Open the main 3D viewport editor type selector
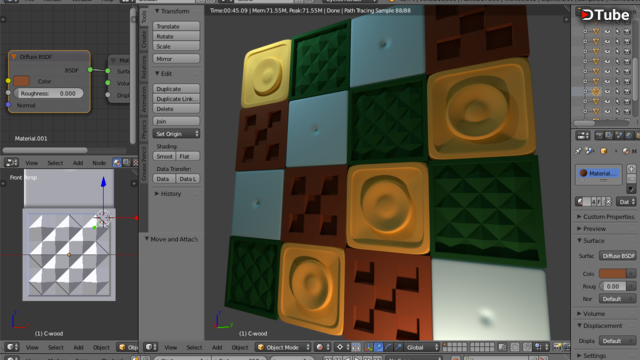Image resolution: width=640 pixels, height=360 pixels. tap(151, 347)
